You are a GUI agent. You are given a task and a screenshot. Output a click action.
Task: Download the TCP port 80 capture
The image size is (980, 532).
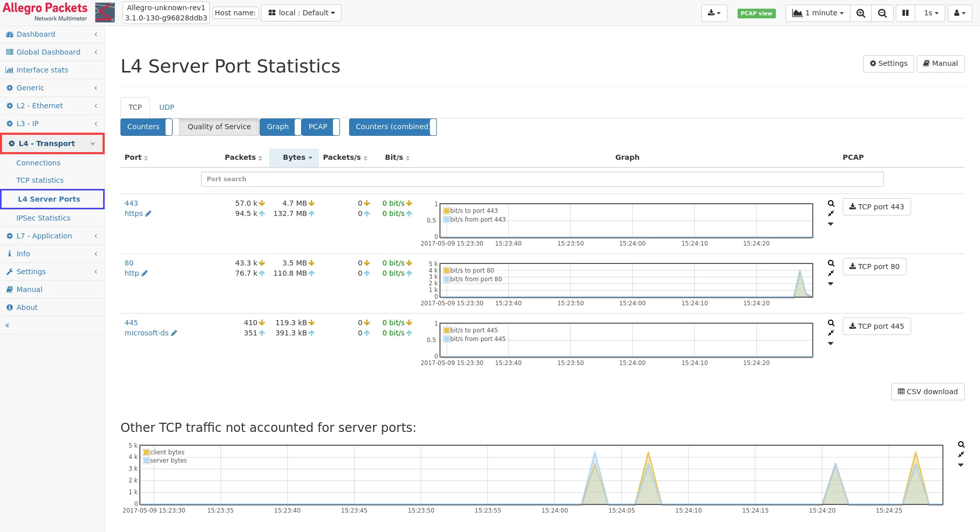coord(874,267)
